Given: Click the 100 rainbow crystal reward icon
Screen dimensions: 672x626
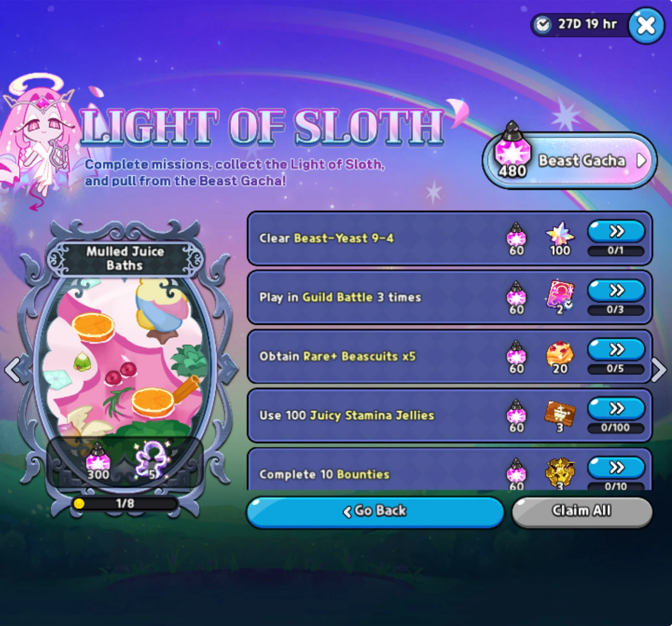Looking at the screenshot, I should coord(560,238).
